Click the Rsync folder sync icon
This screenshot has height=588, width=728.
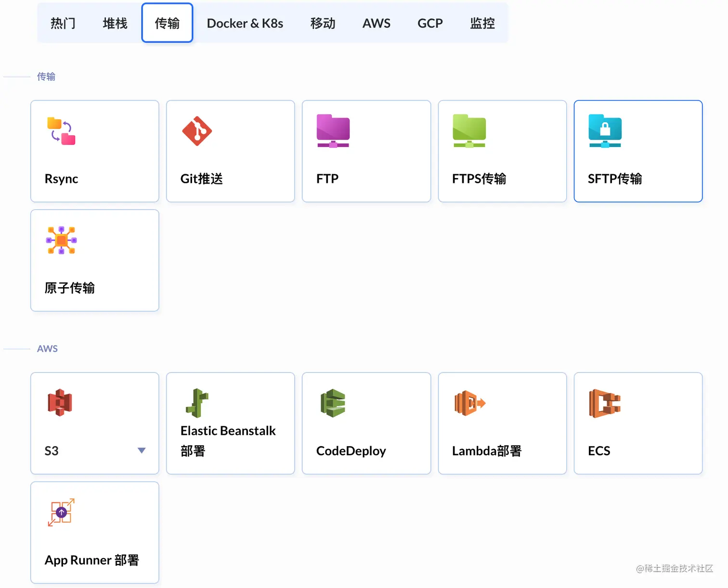pos(61,131)
